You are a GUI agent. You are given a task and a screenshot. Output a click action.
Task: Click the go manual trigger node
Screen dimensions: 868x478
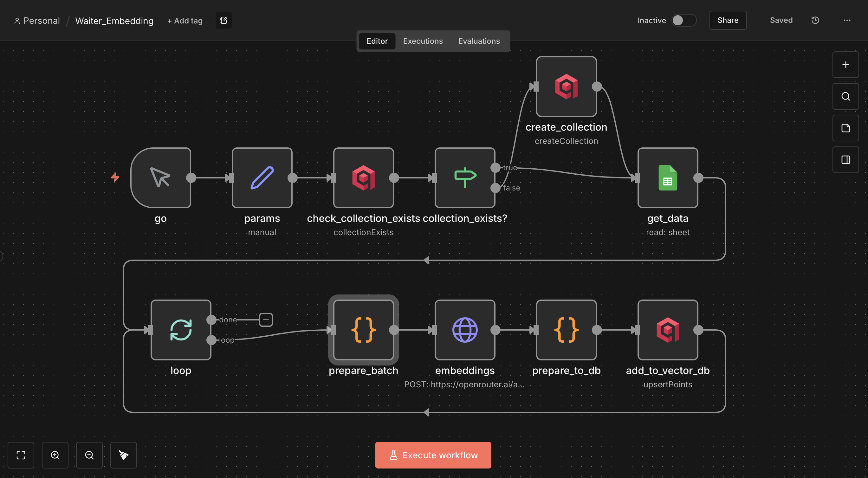pos(161,178)
